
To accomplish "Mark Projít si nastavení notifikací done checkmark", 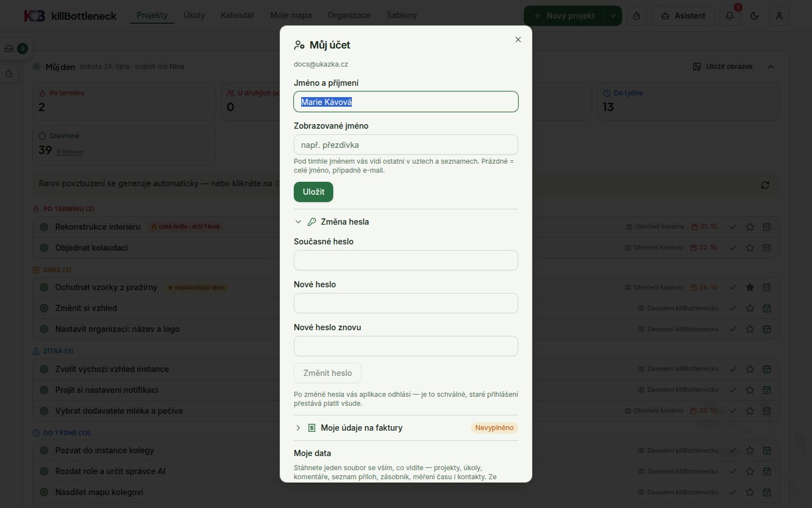I will 733,390.
